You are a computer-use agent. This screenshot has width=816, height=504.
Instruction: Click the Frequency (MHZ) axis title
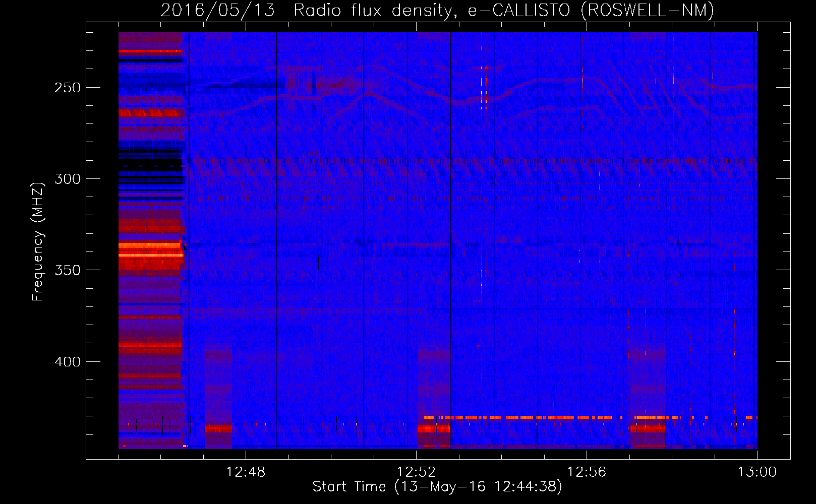click(38, 242)
